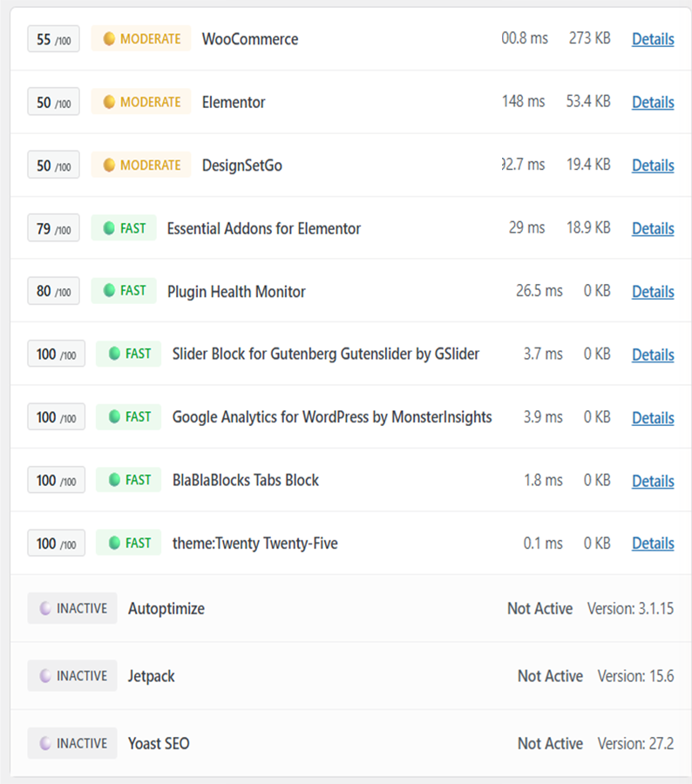The width and height of the screenshot is (692, 784).
Task: Click the Jetpack plugin name
Action: pos(151,676)
